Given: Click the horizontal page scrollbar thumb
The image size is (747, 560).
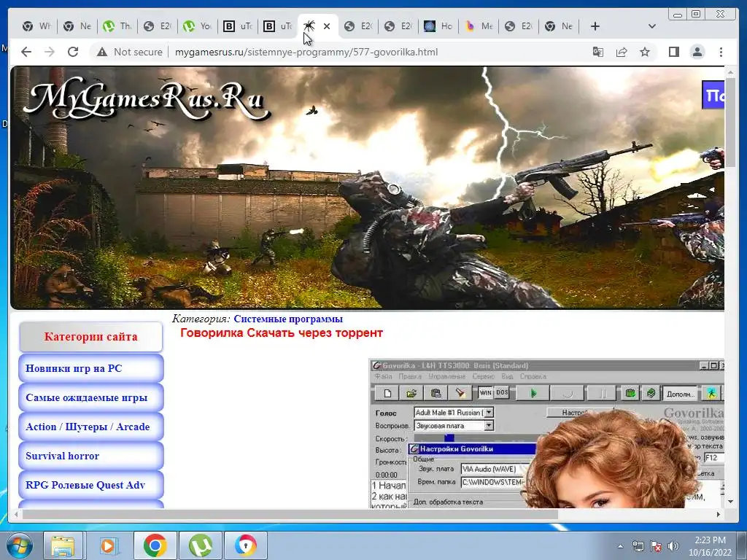Looking at the screenshot, I should coord(290,514).
